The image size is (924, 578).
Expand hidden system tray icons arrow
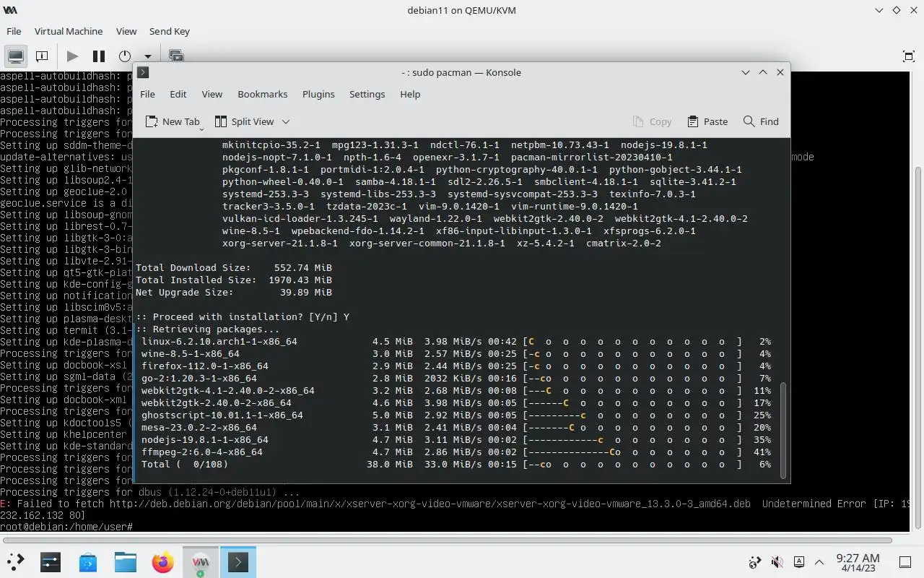(x=819, y=562)
